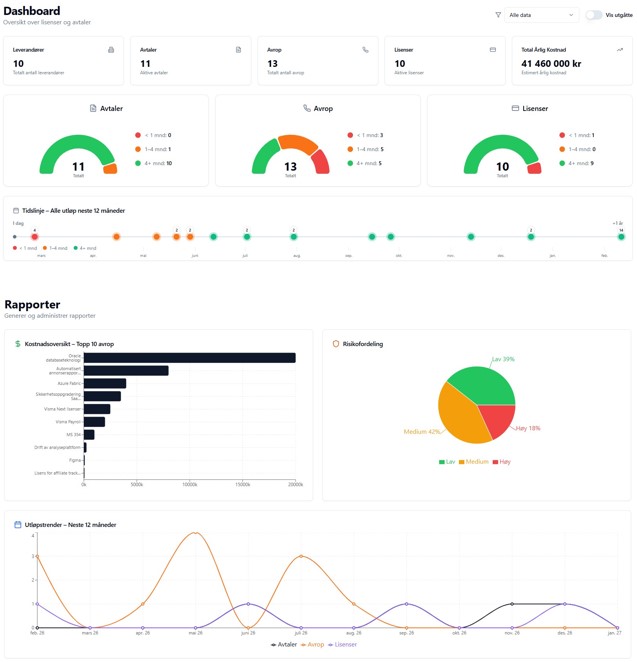Click the last green marker on the timeline
Screen dimensions: 637x662
point(621,237)
